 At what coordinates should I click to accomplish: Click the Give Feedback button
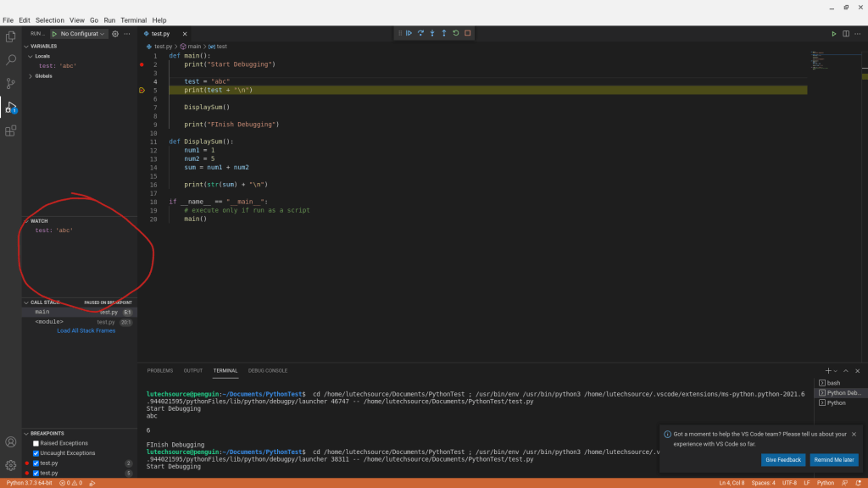[782, 460]
